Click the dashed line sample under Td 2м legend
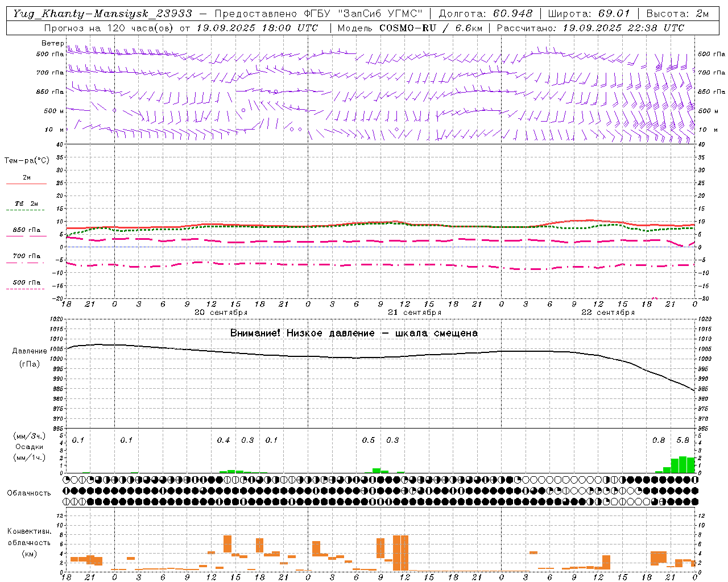The image size is (728, 582). pyautogui.click(x=25, y=210)
